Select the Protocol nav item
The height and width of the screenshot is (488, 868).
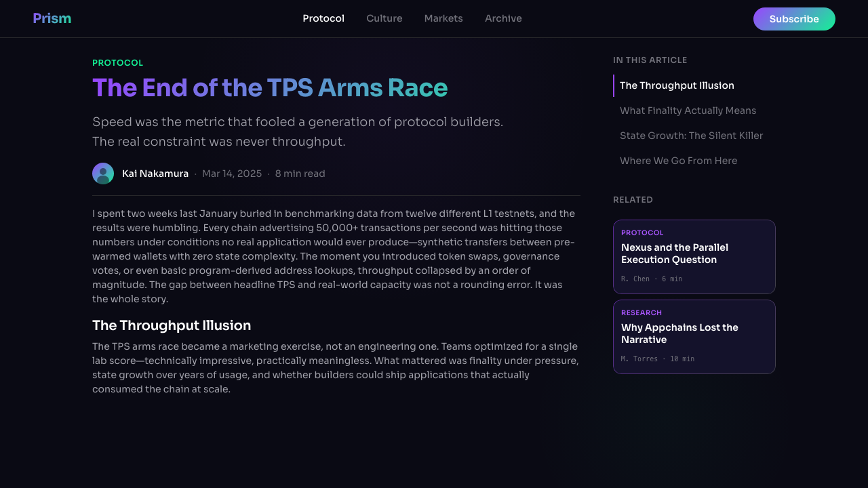(323, 18)
